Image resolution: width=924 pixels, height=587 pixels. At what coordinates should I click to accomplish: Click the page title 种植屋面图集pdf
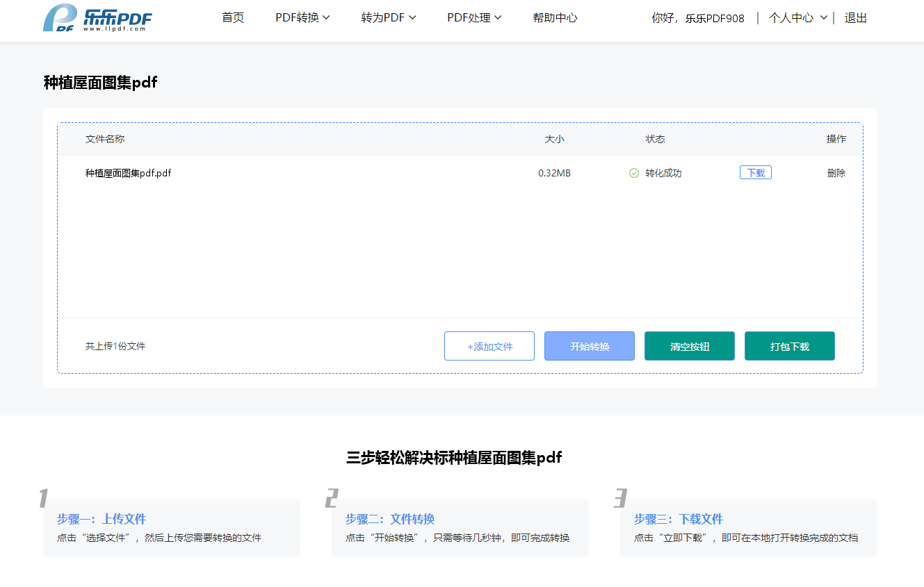coord(100,83)
